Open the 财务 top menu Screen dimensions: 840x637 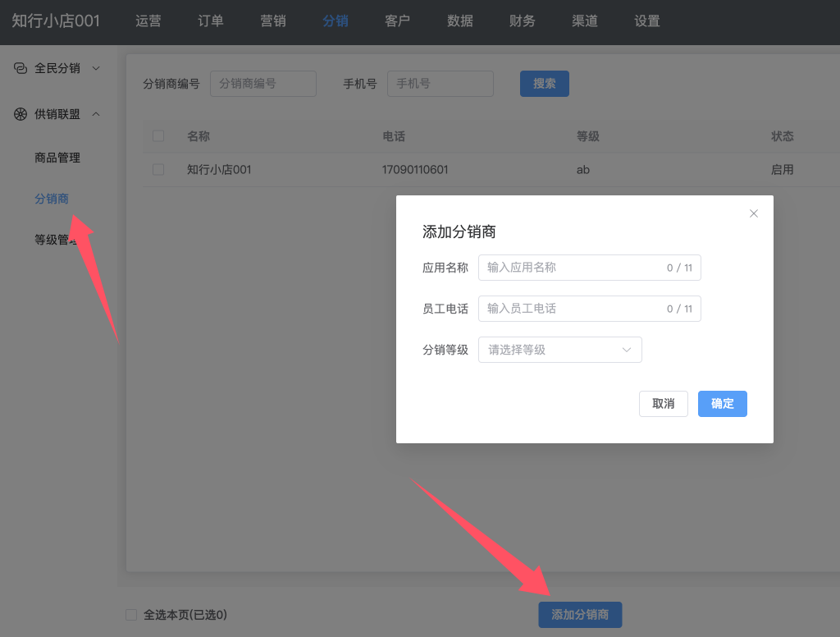523,21
